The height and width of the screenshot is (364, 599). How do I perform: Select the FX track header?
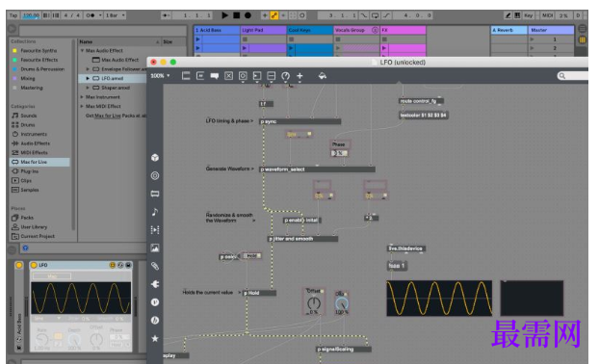tap(403, 30)
